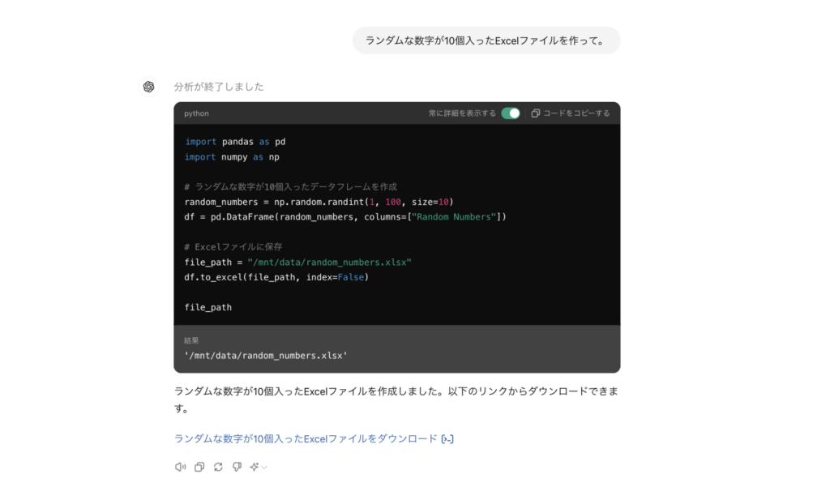Activate the read-aloud speaker icon
Screen dimensions: 830x504
tap(180, 467)
